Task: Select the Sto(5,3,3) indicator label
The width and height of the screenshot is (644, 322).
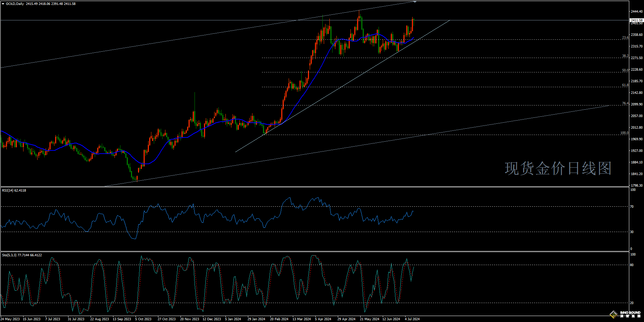Action: point(21,255)
